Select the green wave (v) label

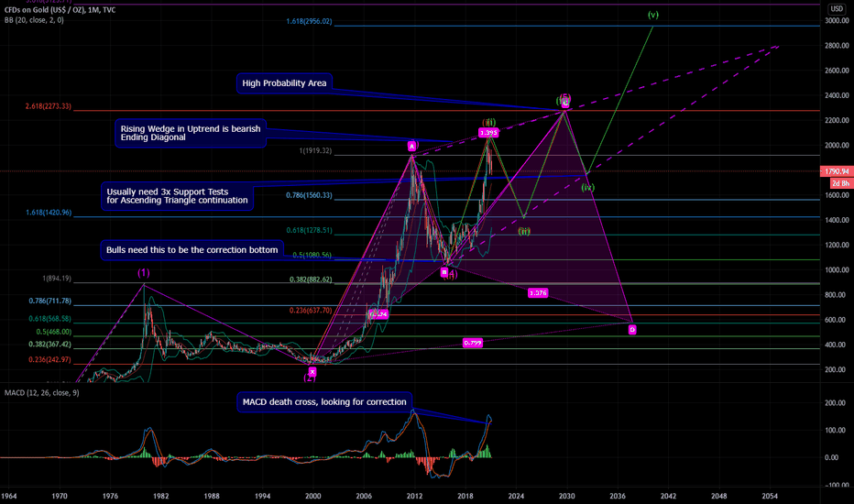point(653,15)
